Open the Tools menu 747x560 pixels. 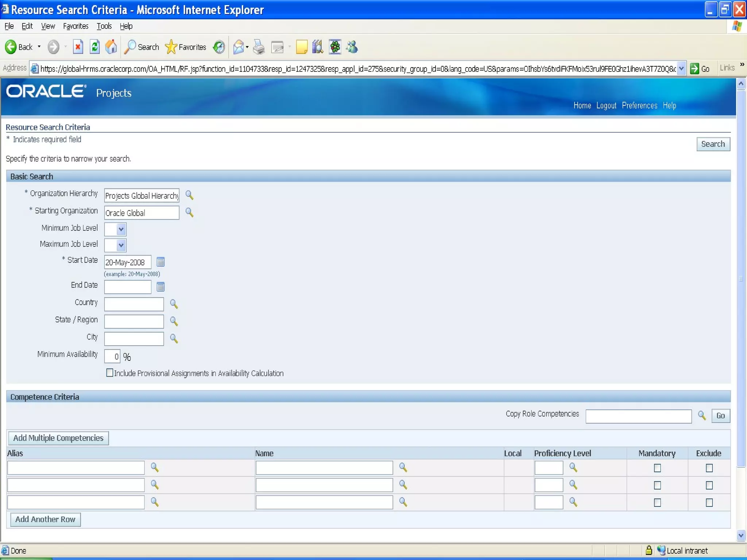click(104, 26)
